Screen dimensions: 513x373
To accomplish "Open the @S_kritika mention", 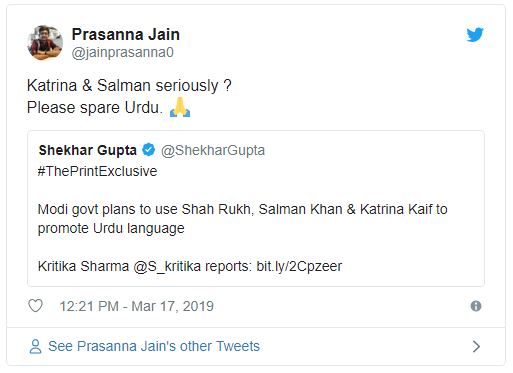I will (167, 266).
